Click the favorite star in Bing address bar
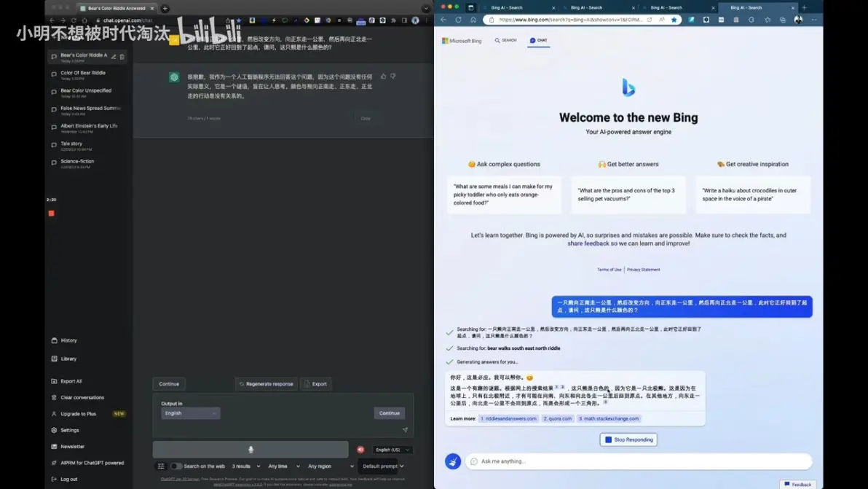 click(x=674, y=20)
